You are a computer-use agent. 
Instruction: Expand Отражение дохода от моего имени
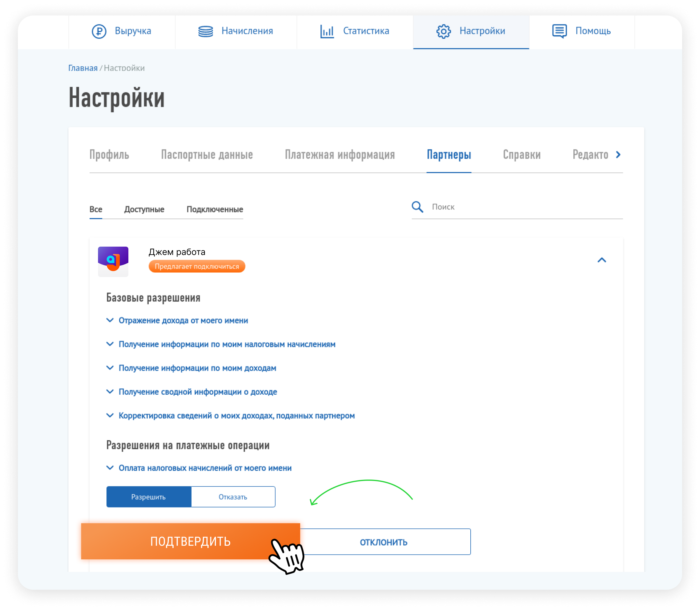(183, 320)
